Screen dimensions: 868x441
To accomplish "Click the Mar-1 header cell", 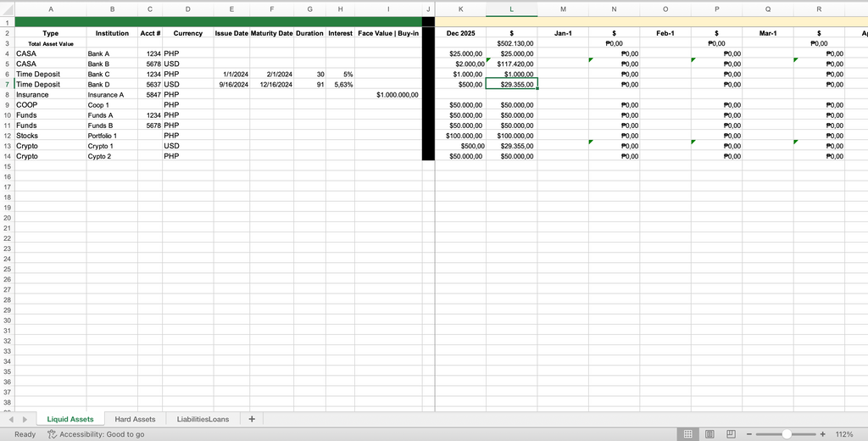I will coord(768,33).
